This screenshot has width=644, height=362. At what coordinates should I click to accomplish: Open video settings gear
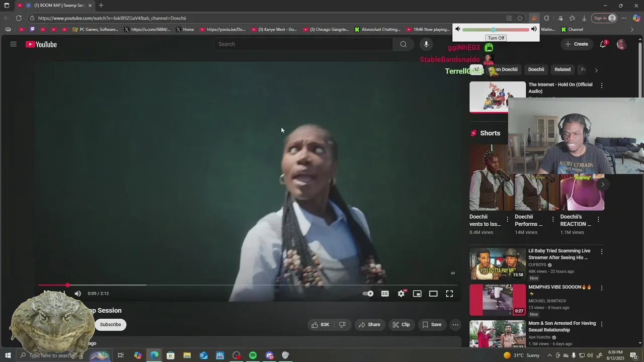pos(401,294)
